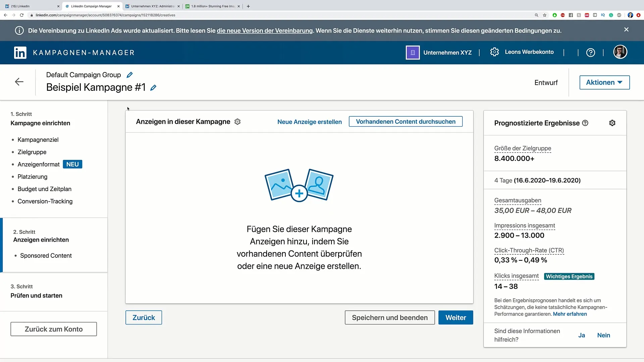Click Speichern und beenden
The width and height of the screenshot is (644, 362).
[x=390, y=317]
